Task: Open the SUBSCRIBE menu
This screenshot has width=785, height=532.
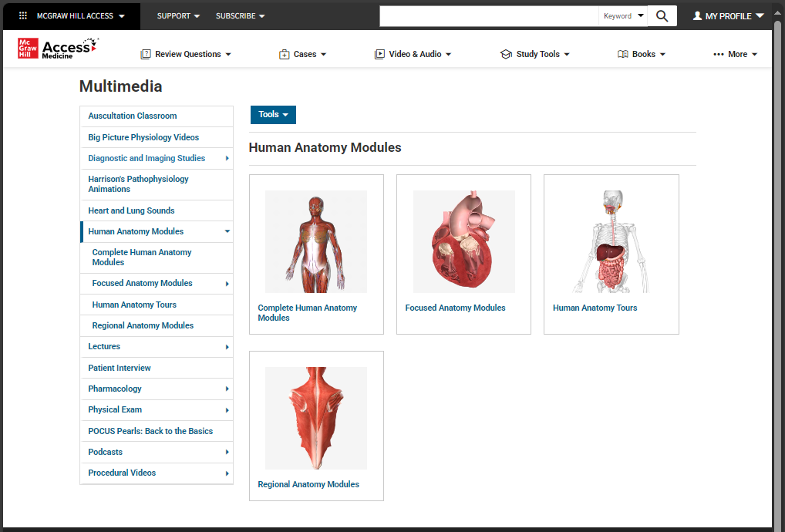Action: pos(241,16)
